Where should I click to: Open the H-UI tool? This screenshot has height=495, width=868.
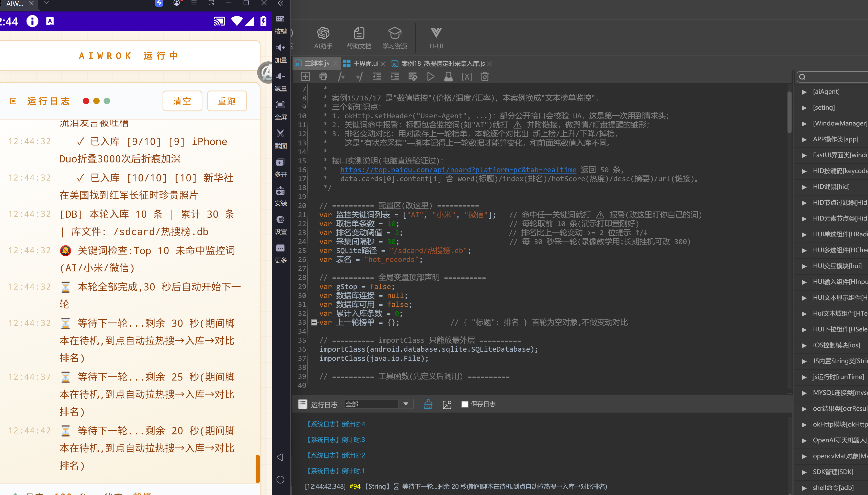(436, 38)
